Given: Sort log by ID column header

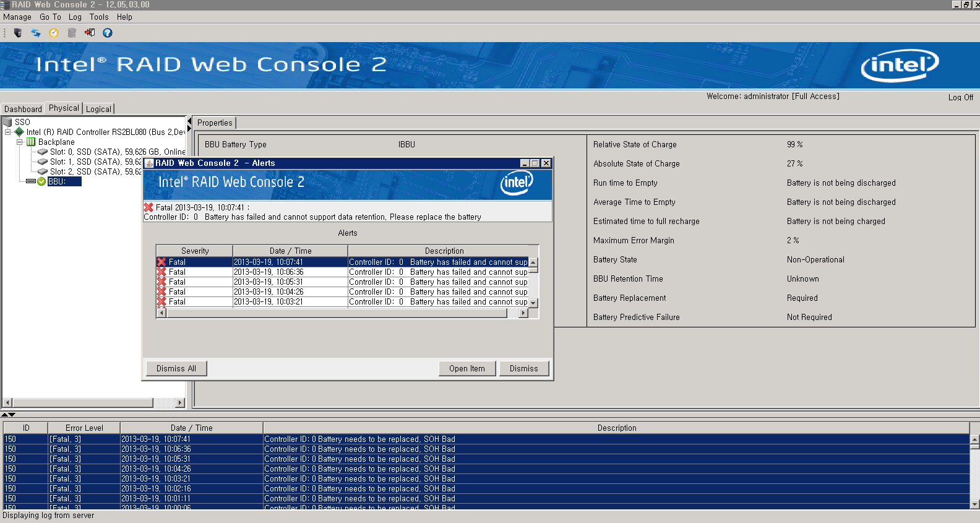Looking at the screenshot, I should pyautogui.click(x=26, y=428).
